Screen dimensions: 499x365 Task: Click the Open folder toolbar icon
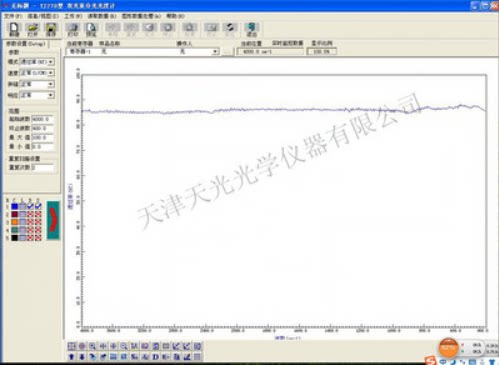tap(32, 29)
